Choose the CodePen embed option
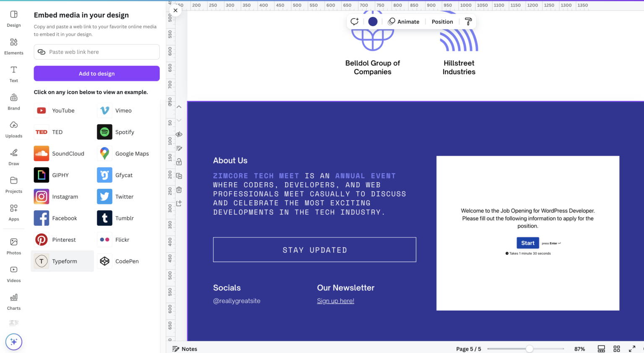 coord(104,261)
